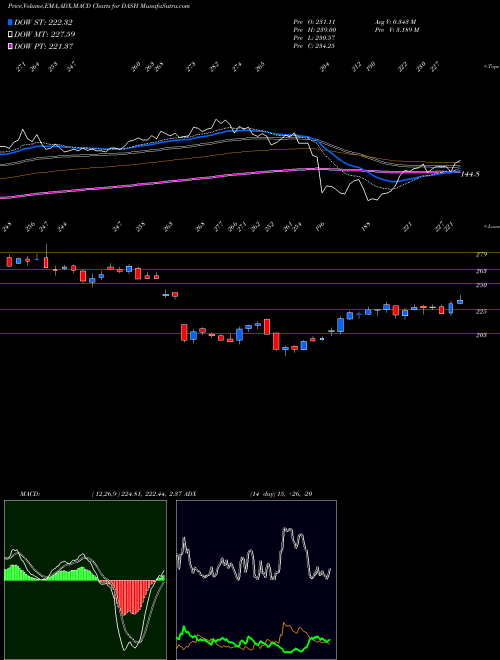The height and width of the screenshot is (660, 500).
Task: Click the blue DOW ST legend swatch
Action: [x=10, y=22]
